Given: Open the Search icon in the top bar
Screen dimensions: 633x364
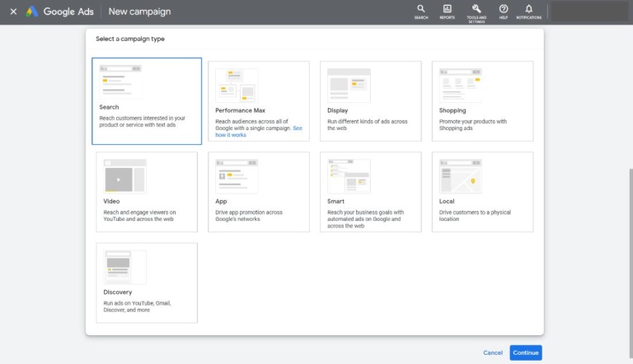Looking at the screenshot, I should coord(420,12).
